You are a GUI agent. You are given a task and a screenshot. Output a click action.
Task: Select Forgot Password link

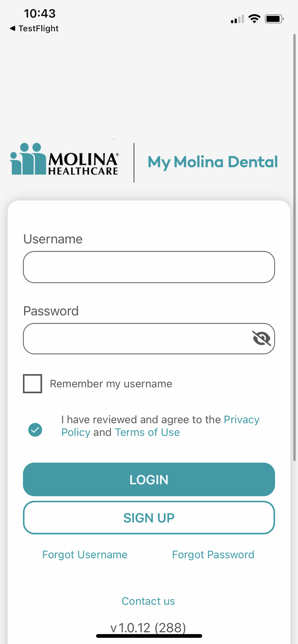[213, 554]
